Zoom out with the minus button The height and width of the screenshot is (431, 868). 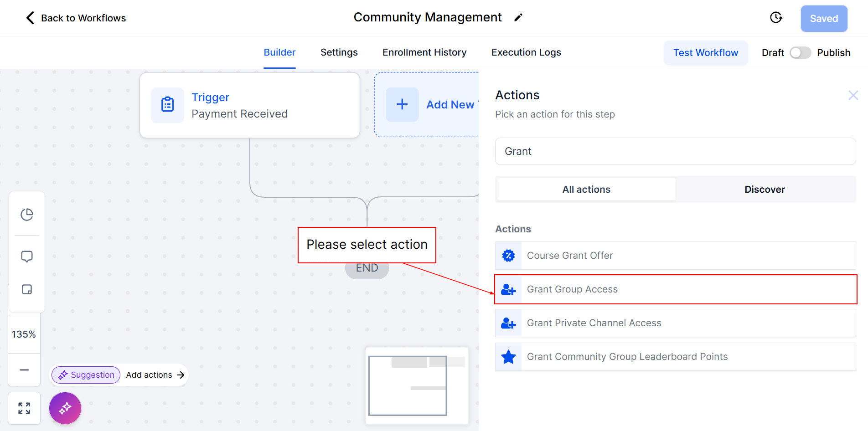click(x=24, y=370)
